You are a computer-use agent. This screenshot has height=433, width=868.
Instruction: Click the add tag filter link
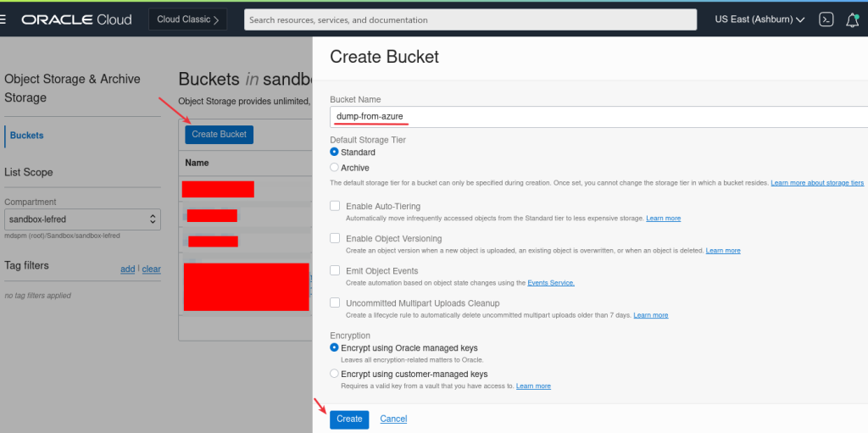128,269
